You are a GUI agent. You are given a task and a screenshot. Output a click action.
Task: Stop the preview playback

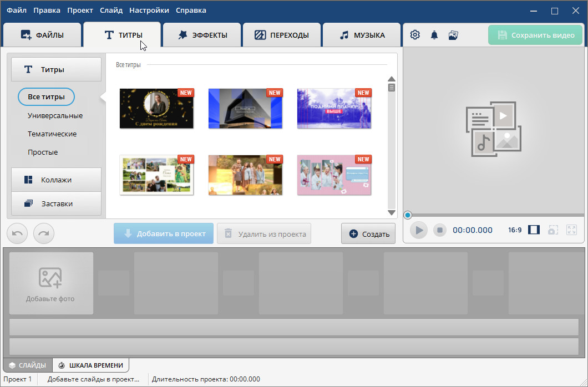coord(439,230)
